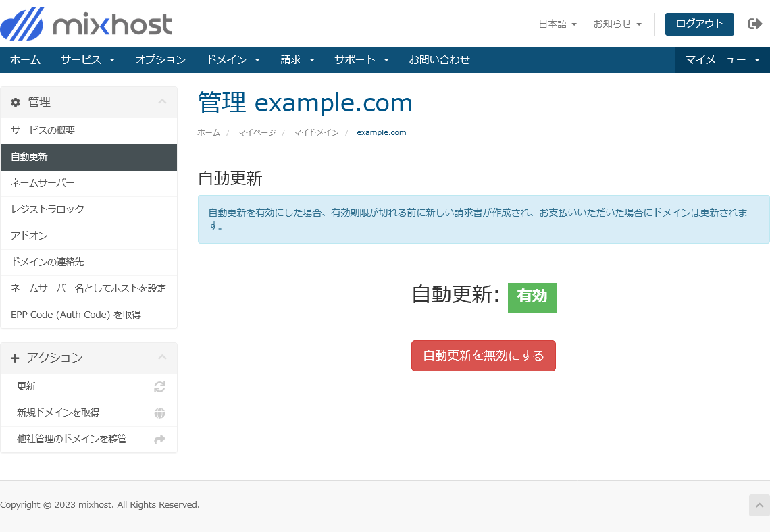The image size is (770, 532).
Task: Select ネームサーバー in the sidebar
Action: 43,183
